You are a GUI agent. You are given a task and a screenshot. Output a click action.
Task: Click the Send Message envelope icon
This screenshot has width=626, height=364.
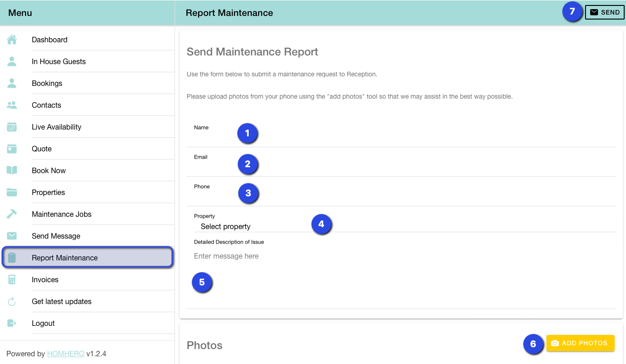click(12, 236)
